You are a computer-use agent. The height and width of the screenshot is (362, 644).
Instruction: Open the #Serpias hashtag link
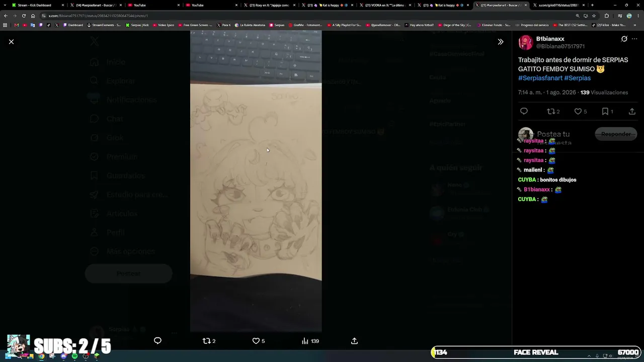(x=578, y=78)
